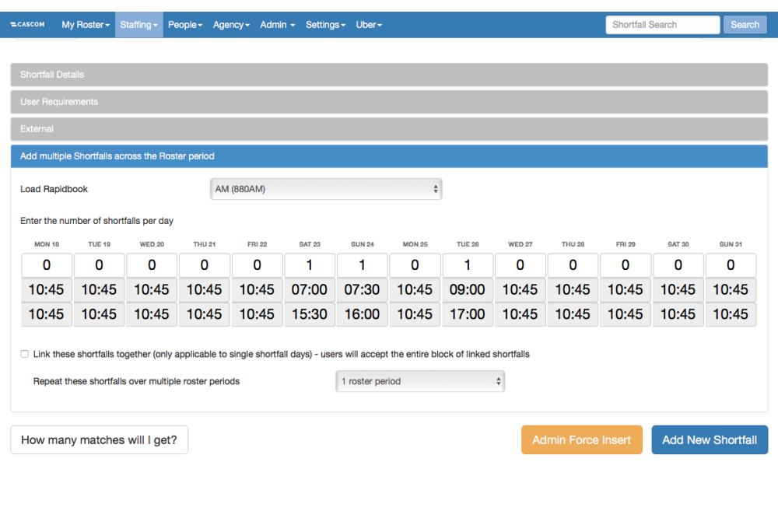778x532 pixels.
Task: Expand the Shortfall Details panel
Action: (389, 75)
